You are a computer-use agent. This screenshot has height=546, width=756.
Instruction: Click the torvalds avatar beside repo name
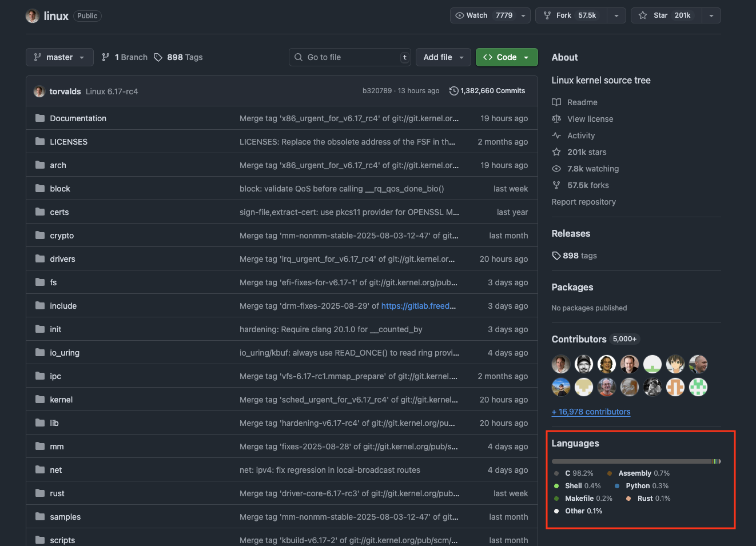[x=33, y=16]
